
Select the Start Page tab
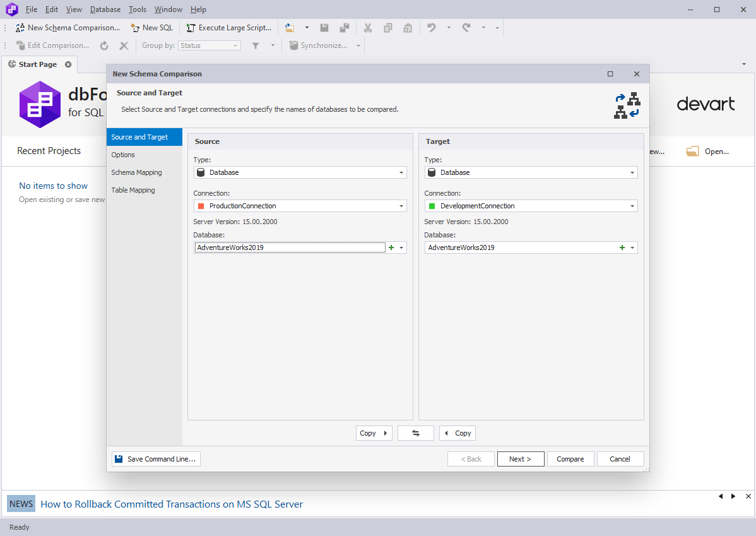coord(38,64)
